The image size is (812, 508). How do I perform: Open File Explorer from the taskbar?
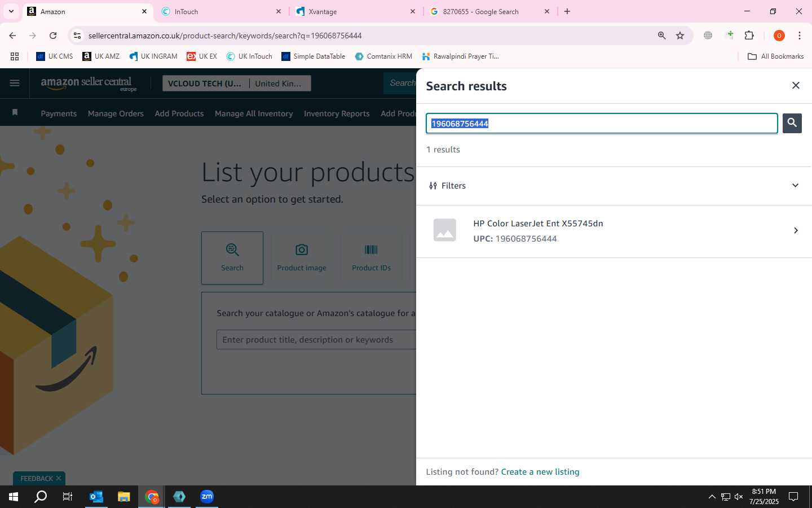pos(124,497)
